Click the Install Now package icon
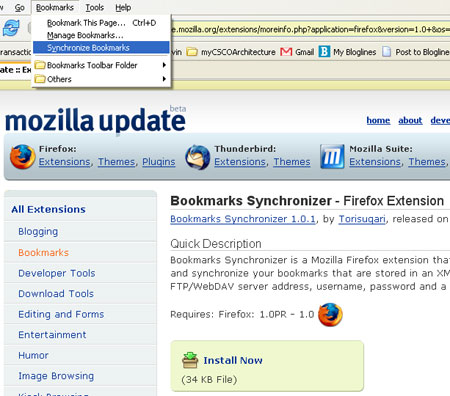 coord(190,360)
